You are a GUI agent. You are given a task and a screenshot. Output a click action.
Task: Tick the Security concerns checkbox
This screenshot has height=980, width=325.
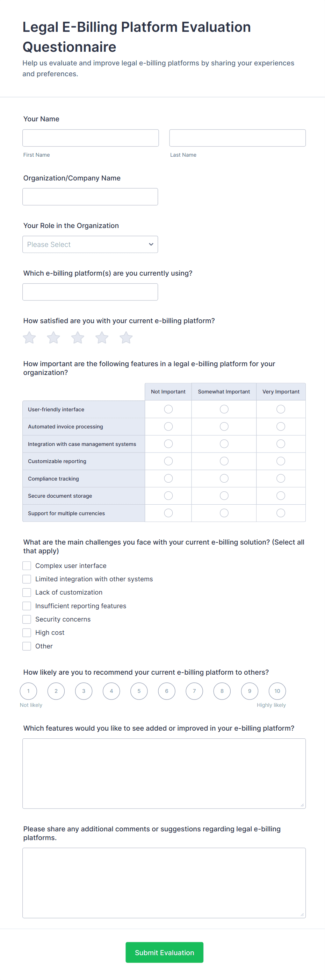click(27, 619)
